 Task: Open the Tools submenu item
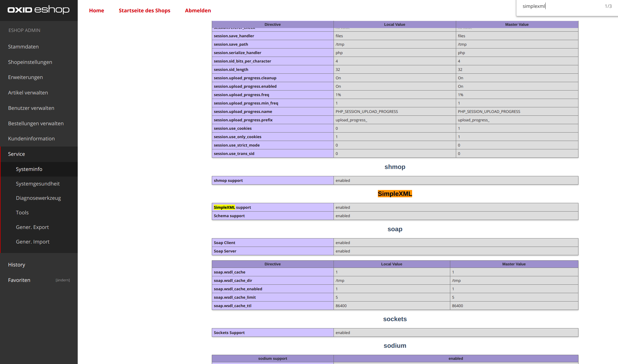tap(22, 212)
